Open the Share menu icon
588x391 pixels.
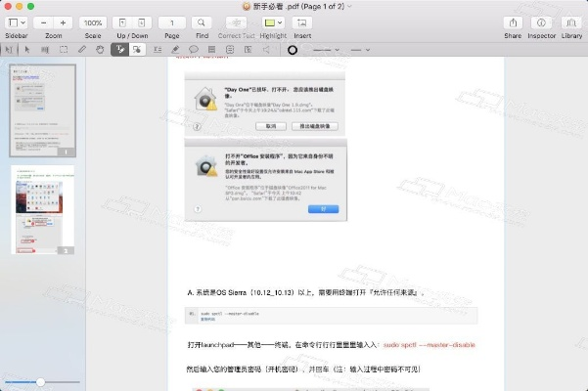pyautogui.click(x=513, y=22)
